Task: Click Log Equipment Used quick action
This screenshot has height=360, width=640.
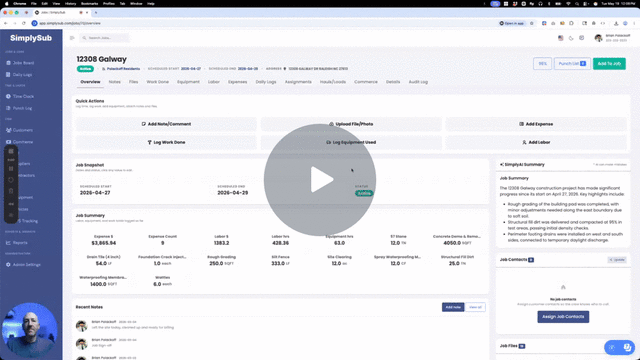Action: (x=351, y=142)
